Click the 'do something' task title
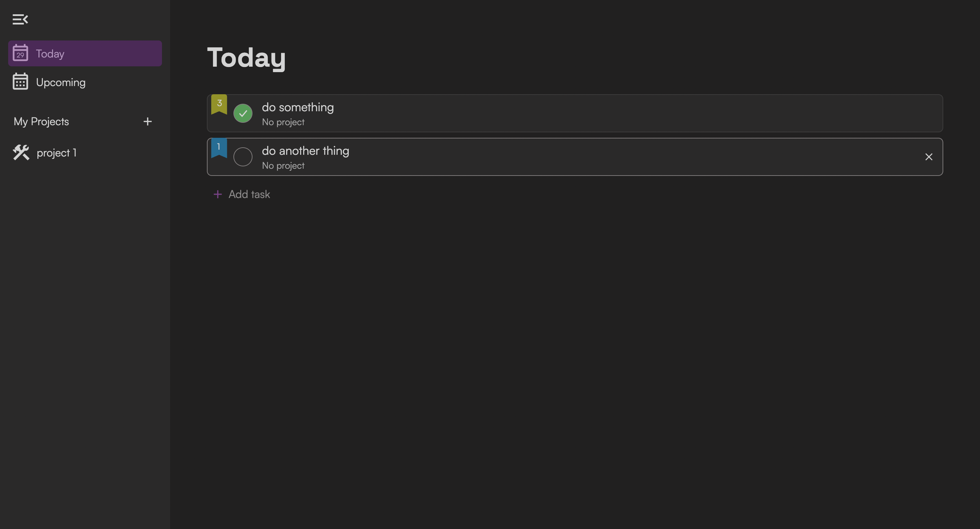This screenshot has height=529, width=980. (297, 107)
